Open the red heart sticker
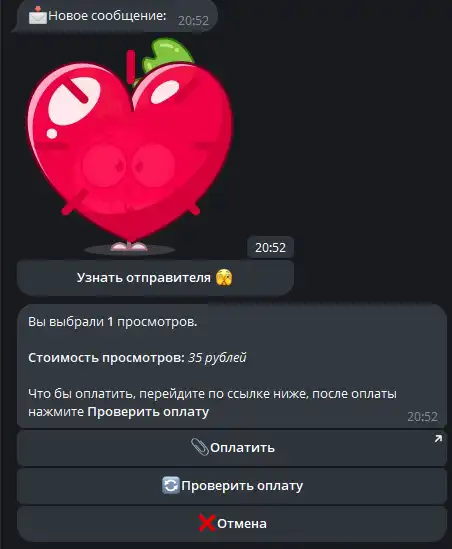452x549 pixels. pyautogui.click(x=130, y=147)
